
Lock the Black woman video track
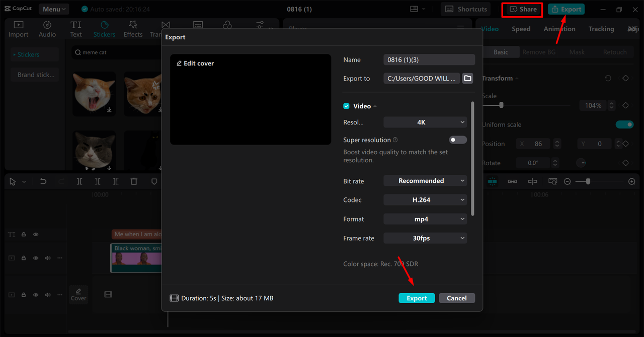[24, 258]
